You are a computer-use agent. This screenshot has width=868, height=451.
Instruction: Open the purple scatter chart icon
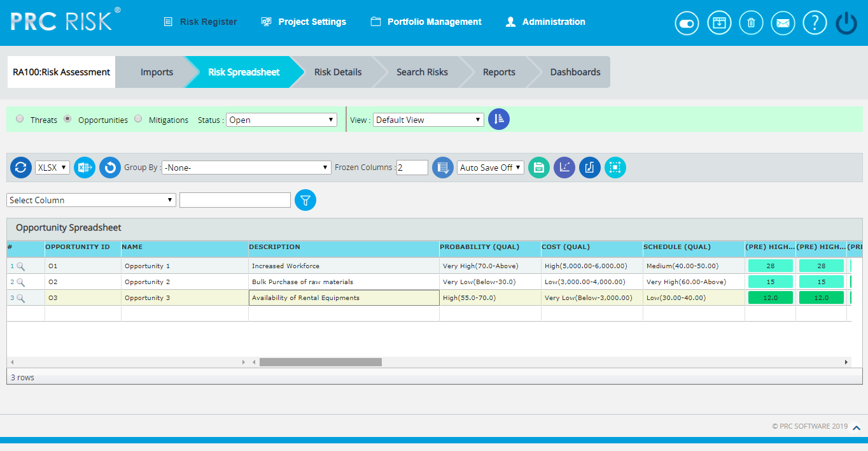(x=564, y=168)
